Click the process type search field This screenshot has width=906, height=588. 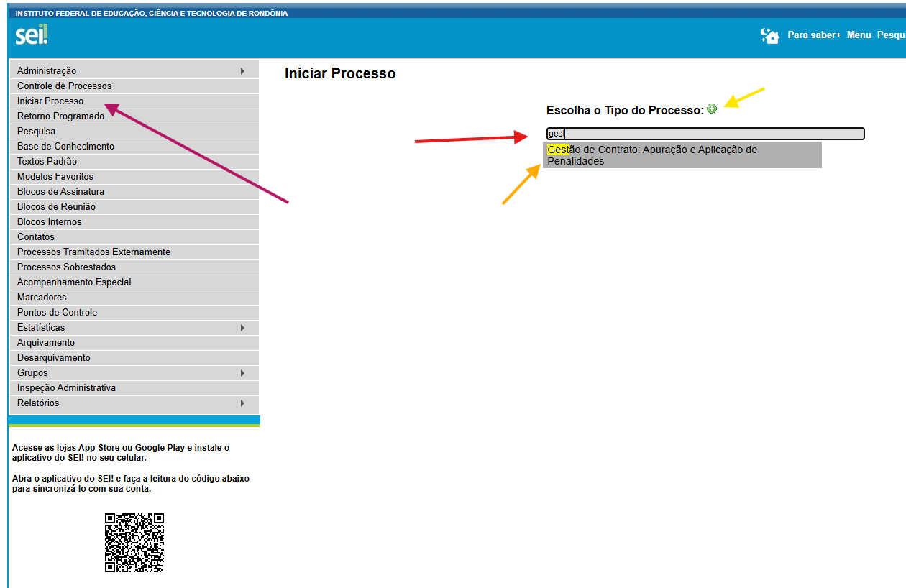pos(705,134)
